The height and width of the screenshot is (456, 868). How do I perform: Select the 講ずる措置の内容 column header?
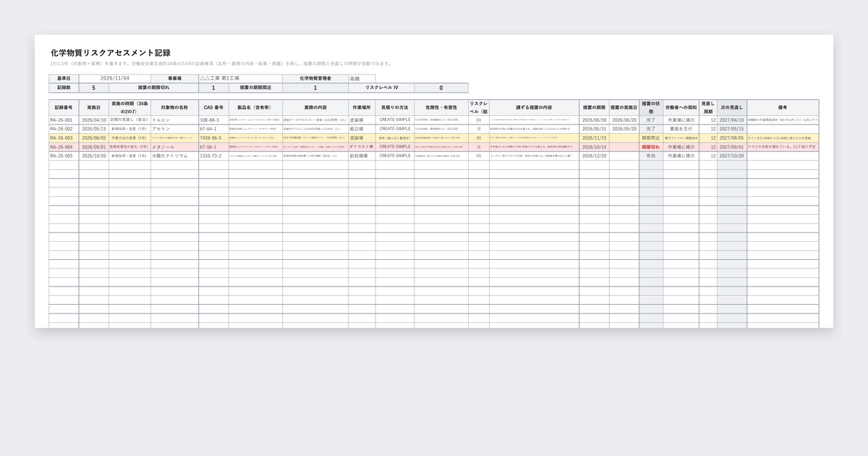tap(534, 107)
